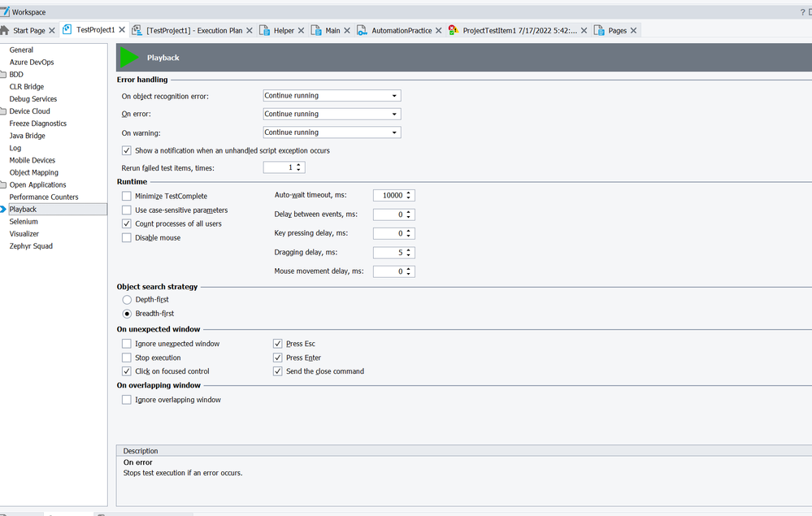Click the green Playback arrow icon
The image size is (812, 516).
point(128,58)
